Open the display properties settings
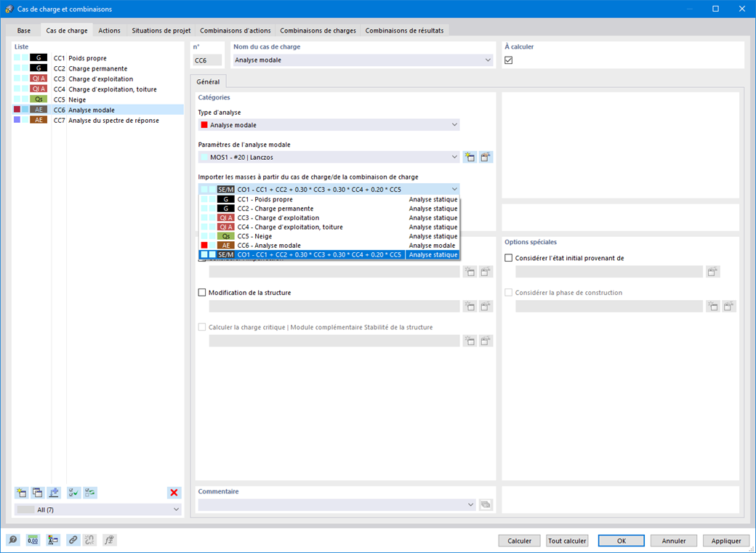 tap(53, 540)
